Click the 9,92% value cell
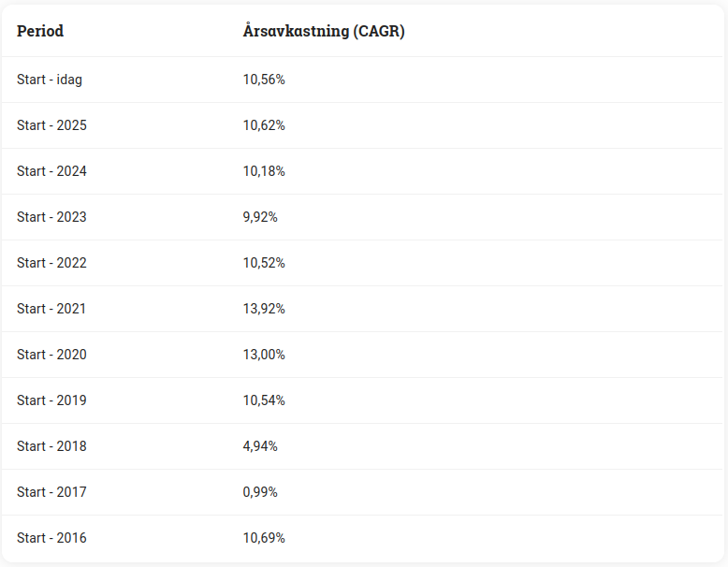 pyautogui.click(x=260, y=217)
